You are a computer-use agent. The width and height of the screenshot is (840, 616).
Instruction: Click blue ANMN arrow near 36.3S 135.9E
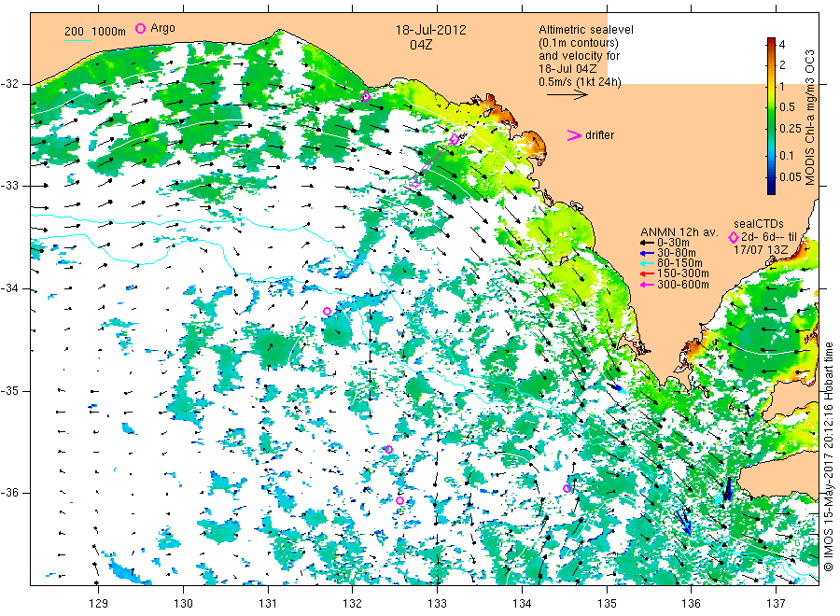pos(684,523)
